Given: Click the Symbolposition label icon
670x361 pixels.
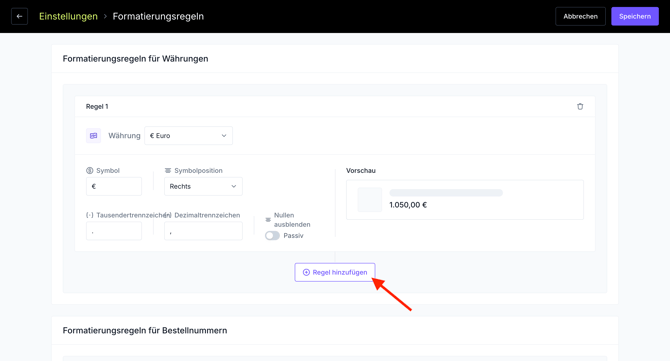Looking at the screenshot, I should 168,170.
